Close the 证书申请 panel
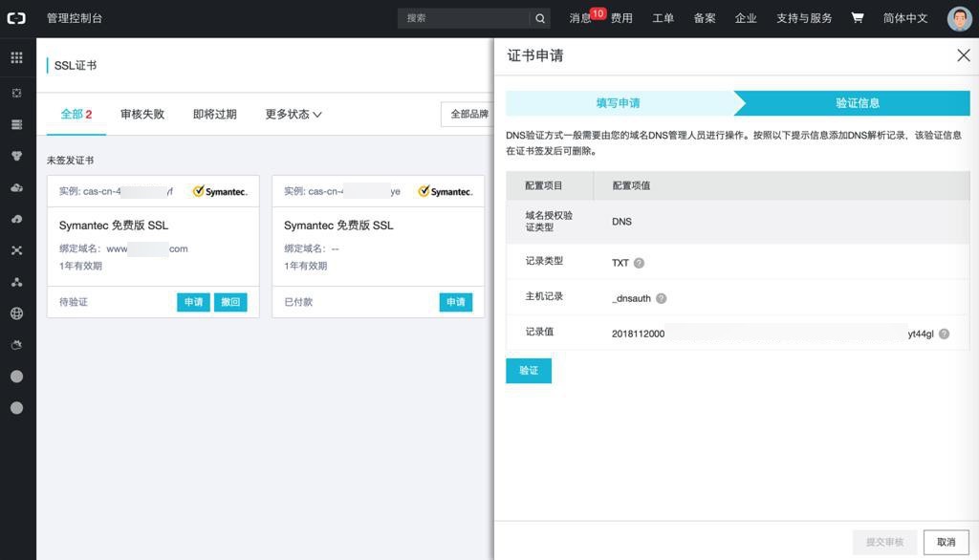 pos(964,54)
